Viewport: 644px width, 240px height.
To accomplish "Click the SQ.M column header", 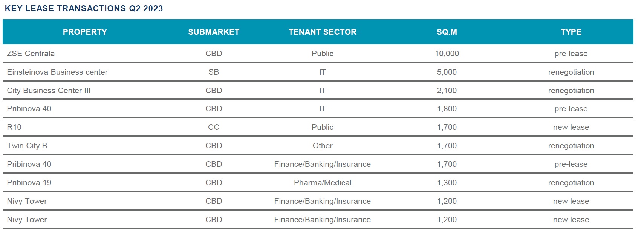I will click(447, 32).
